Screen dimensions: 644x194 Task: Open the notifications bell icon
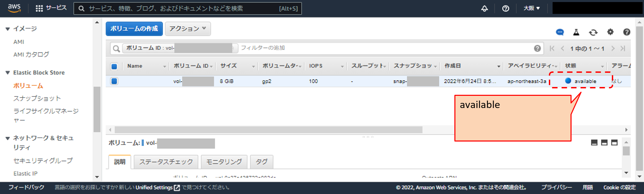[x=485, y=8]
